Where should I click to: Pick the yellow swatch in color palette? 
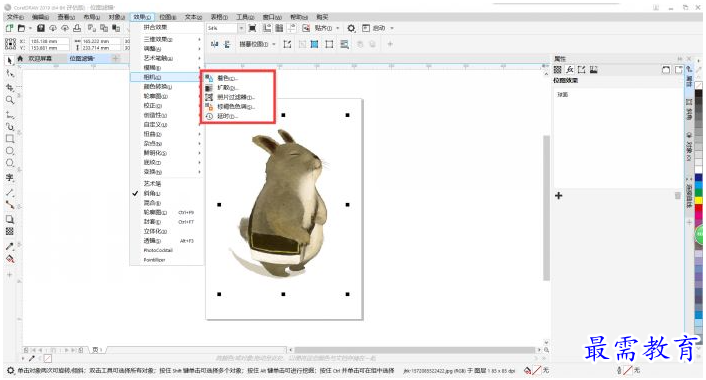coord(698,200)
